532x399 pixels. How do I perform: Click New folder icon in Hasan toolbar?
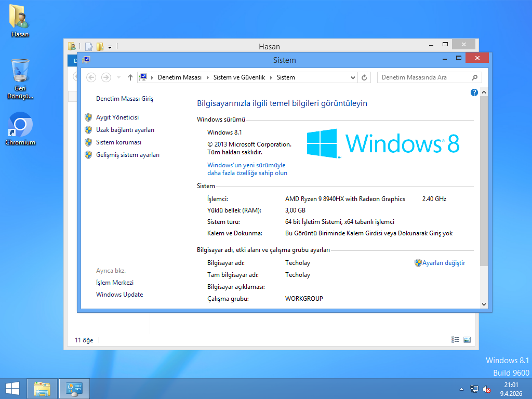click(x=100, y=46)
